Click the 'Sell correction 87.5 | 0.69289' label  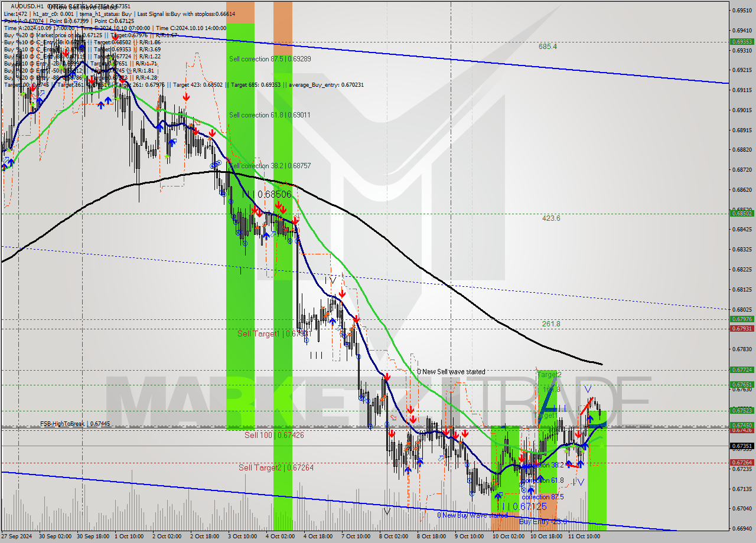(270, 59)
